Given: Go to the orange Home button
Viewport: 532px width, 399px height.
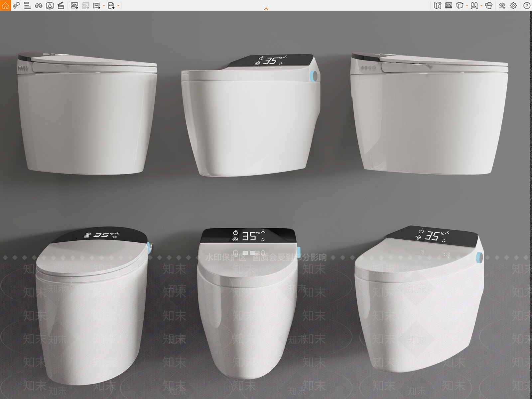Looking at the screenshot, I should (5, 5).
